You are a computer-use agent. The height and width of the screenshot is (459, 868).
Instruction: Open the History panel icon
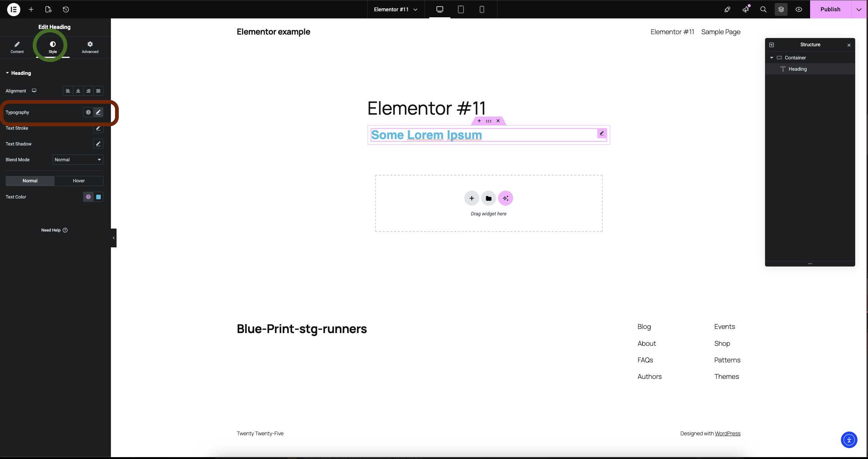66,9
